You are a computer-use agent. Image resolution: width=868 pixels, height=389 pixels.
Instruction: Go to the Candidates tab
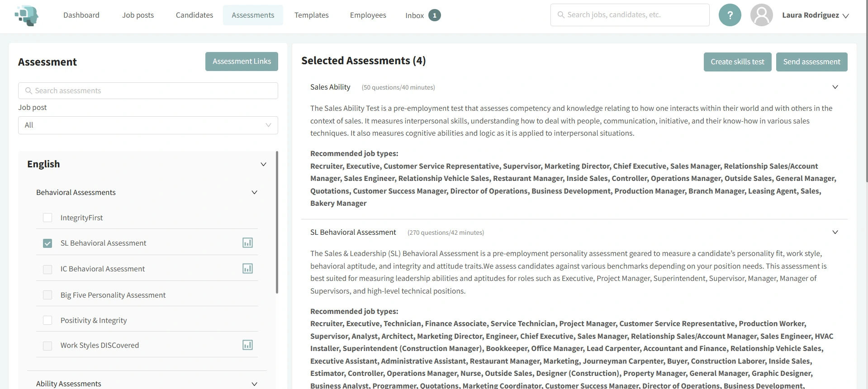[x=194, y=15]
